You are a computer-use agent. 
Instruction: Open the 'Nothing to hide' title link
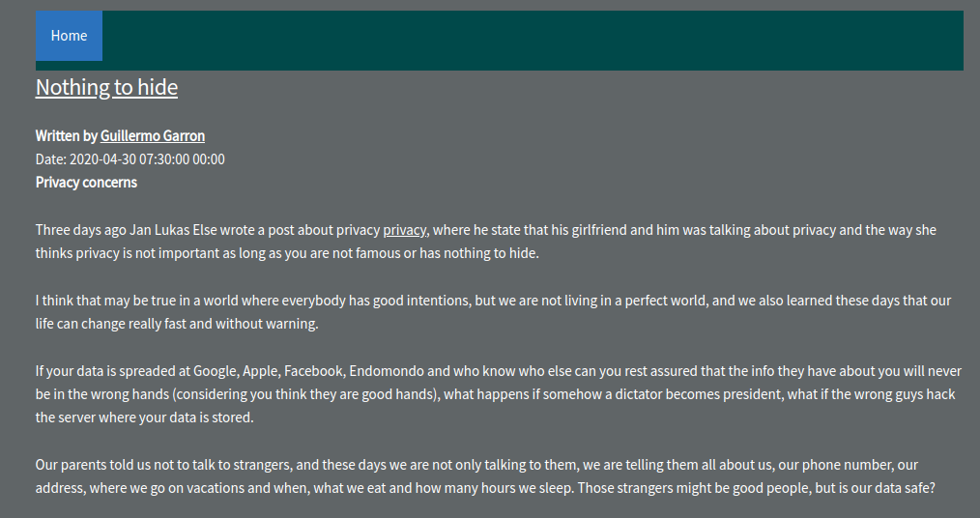click(x=106, y=88)
